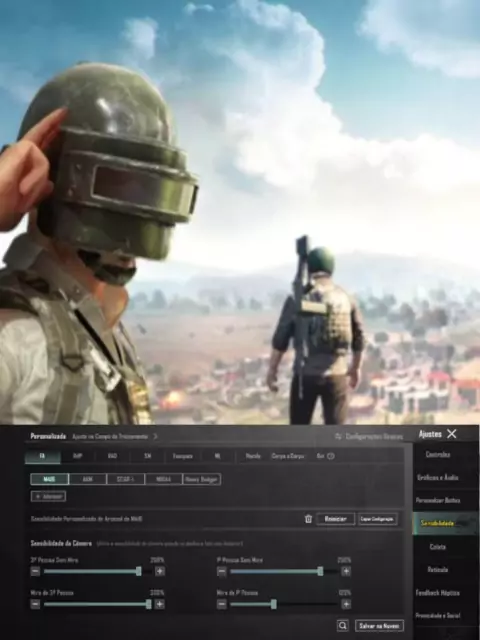Click the 3ª Pessoa Sem Mira slider handle

pos(139,571)
